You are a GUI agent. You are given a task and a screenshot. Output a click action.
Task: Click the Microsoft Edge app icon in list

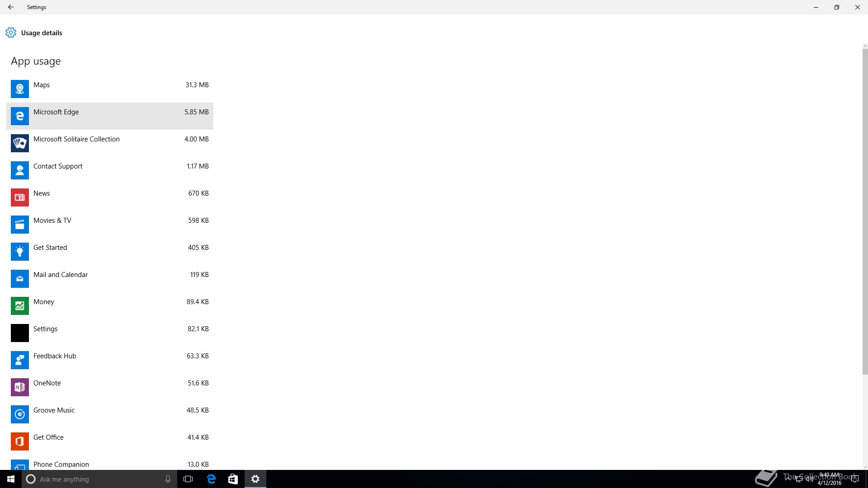coord(20,116)
